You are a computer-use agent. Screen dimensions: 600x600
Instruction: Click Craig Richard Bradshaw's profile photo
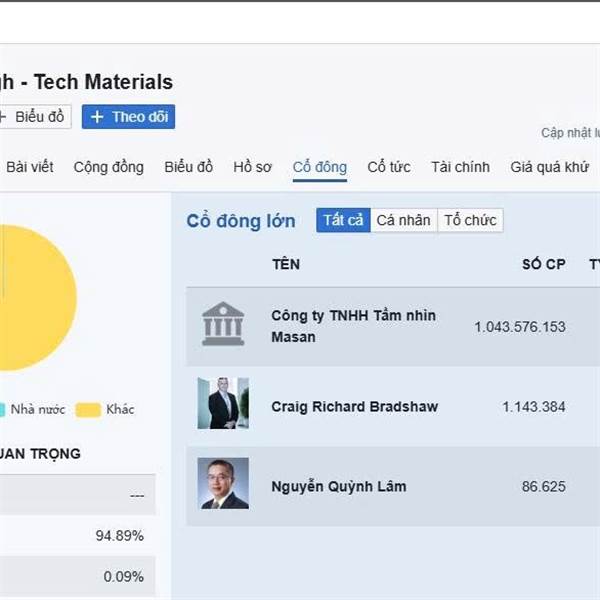[x=222, y=404]
